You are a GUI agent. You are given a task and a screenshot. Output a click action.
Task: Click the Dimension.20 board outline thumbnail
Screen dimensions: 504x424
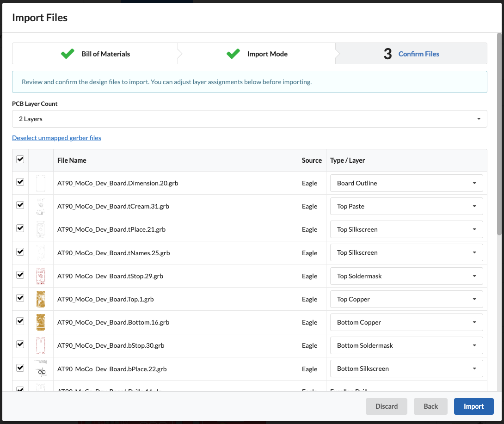pyautogui.click(x=41, y=183)
